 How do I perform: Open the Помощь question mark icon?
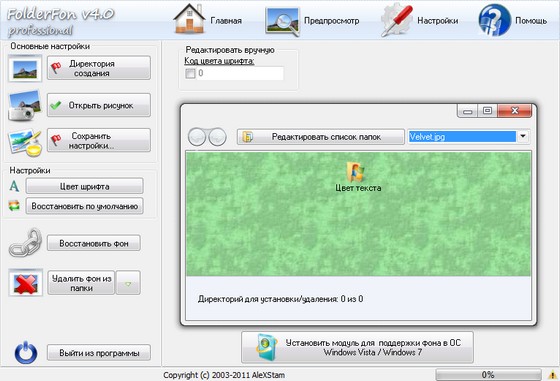[x=494, y=20]
